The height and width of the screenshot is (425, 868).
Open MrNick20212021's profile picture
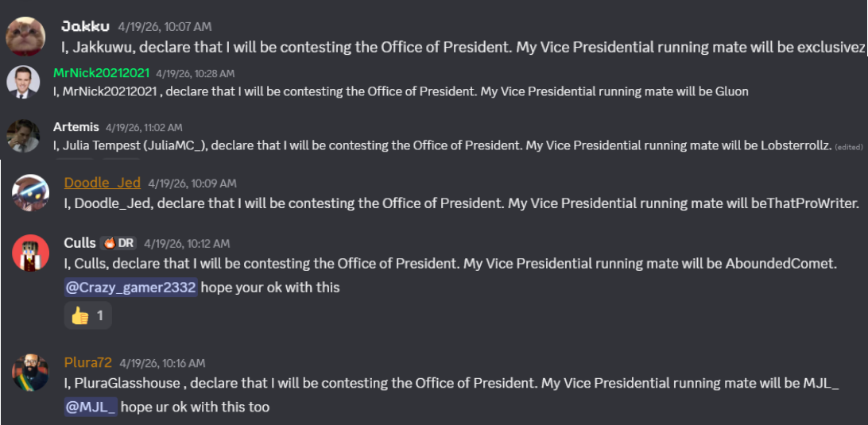point(23,83)
